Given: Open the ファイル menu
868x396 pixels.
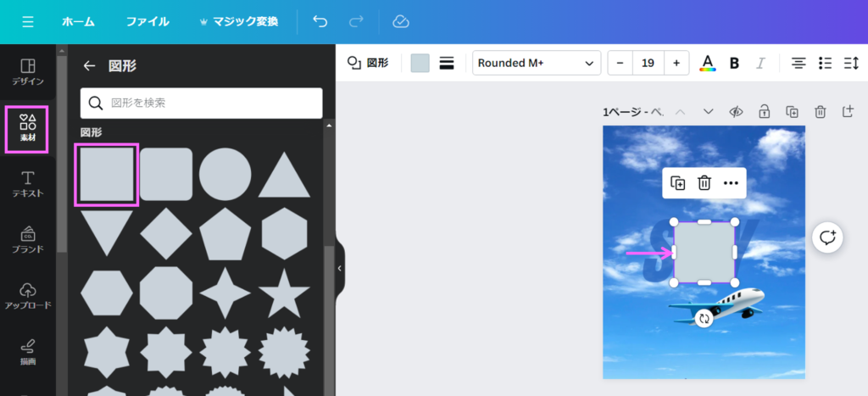Looking at the screenshot, I should [x=147, y=21].
